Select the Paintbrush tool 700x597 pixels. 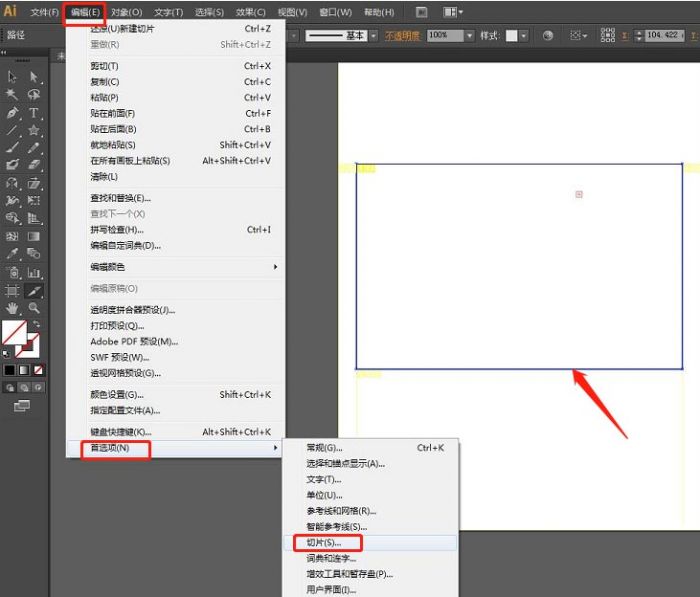[x=12, y=147]
